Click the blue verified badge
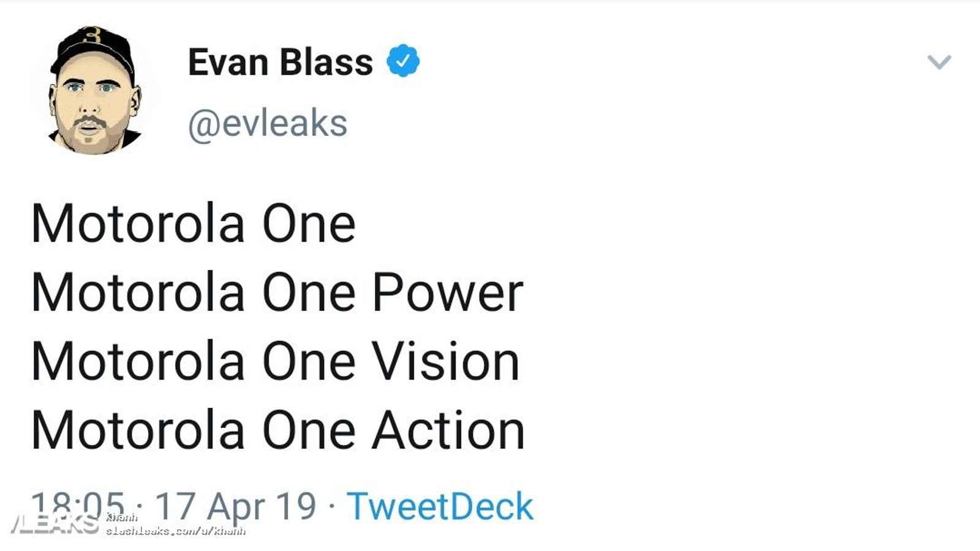980x551 pixels. pos(403,61)
